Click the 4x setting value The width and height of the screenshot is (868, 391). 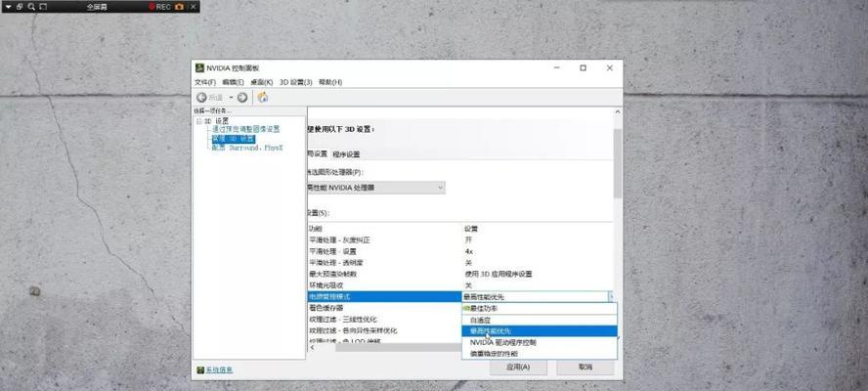[468, 251]
